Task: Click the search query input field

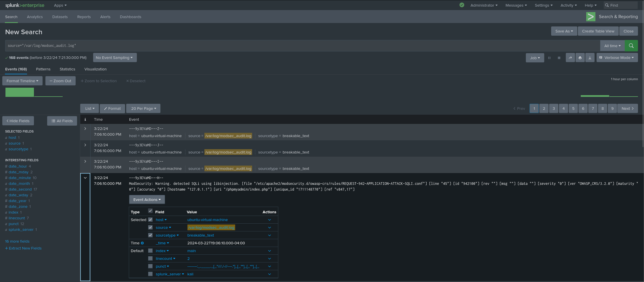Action: (302, 46)
